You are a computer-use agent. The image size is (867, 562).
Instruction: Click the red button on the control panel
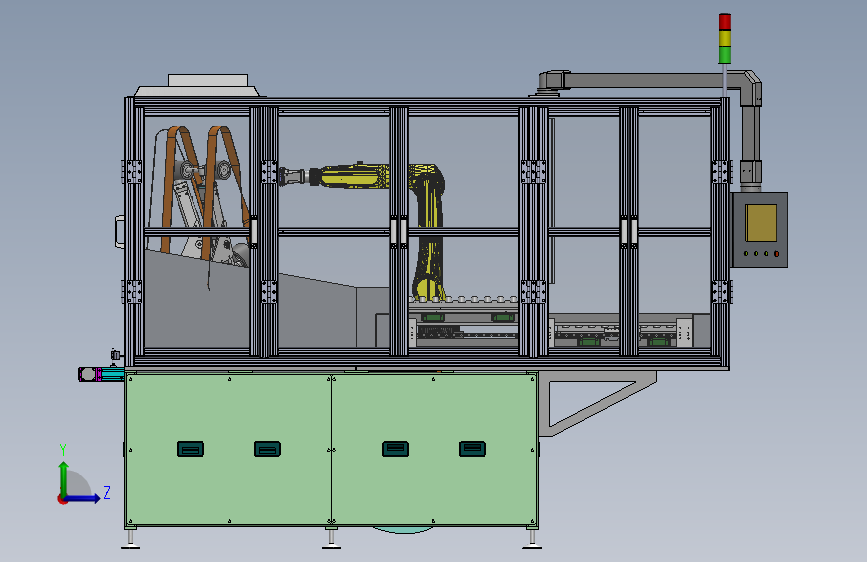[776, 254]
